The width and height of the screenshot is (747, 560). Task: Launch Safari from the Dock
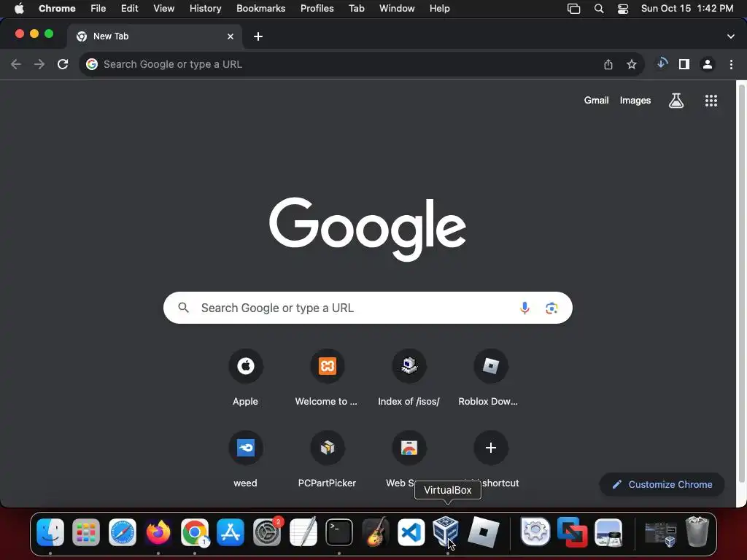coord(123,532)
